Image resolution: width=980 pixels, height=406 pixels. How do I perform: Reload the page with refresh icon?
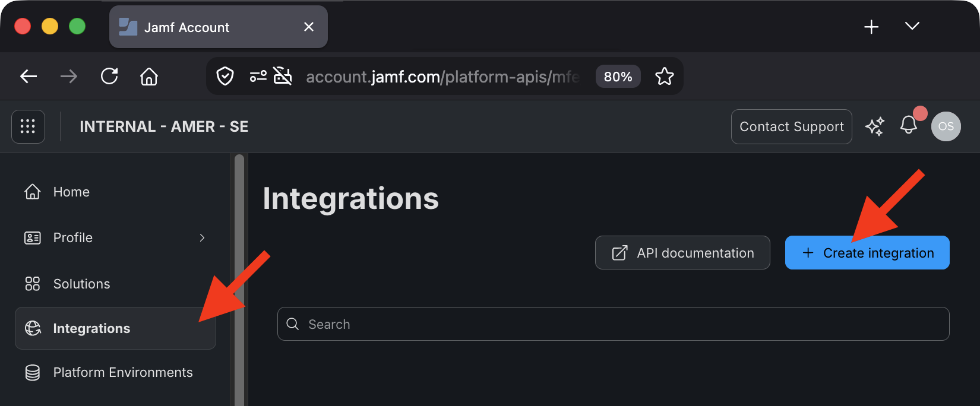[109, 76]
